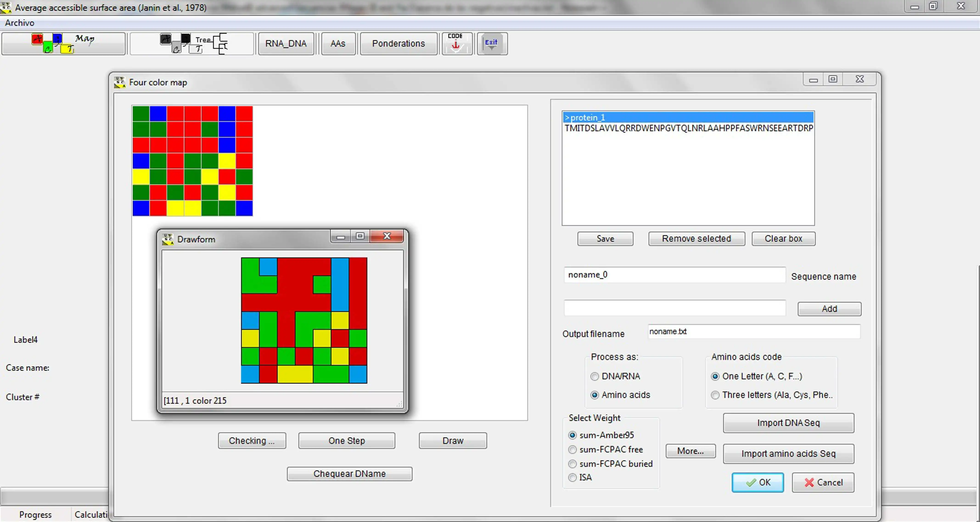
Task: Select the sum-Amber95 weight option
Action: coord(572,435)
